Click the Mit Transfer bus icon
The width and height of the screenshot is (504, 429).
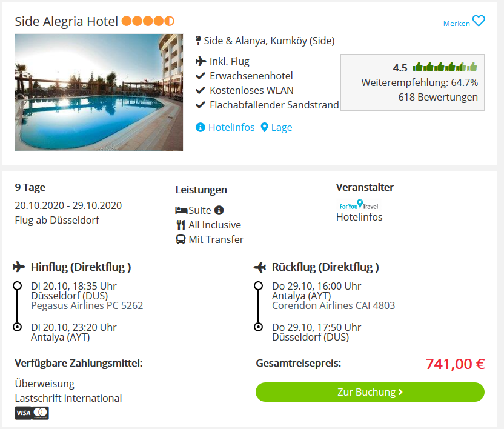(x=181, y=239)
